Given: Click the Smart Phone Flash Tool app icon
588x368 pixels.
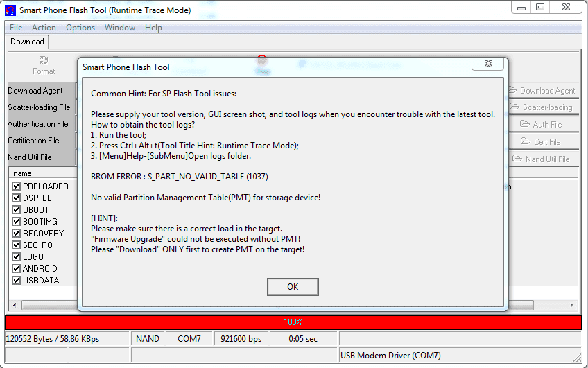Looking at the screenshot, I should pyautogui.click(x=10, y=10).
